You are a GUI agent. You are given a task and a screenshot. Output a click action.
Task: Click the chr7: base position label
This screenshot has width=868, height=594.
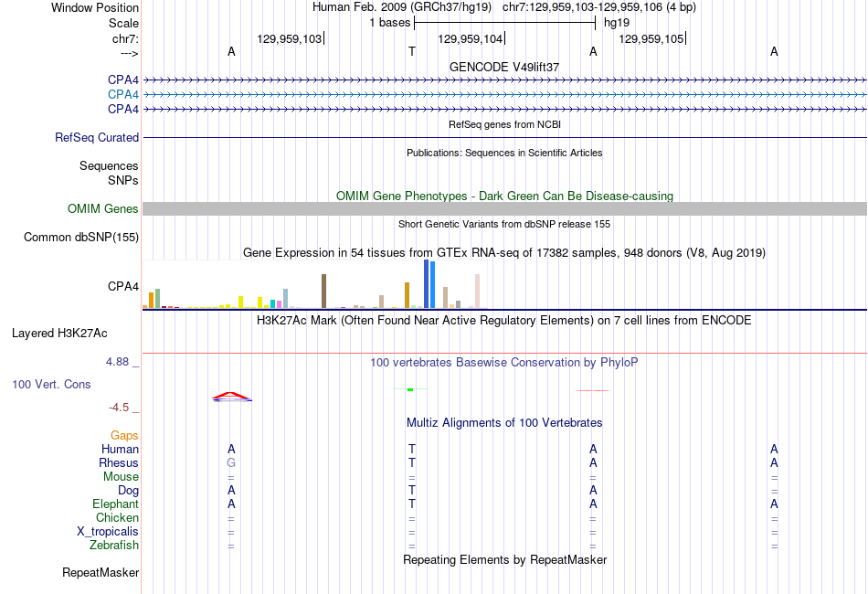point(125,38)
